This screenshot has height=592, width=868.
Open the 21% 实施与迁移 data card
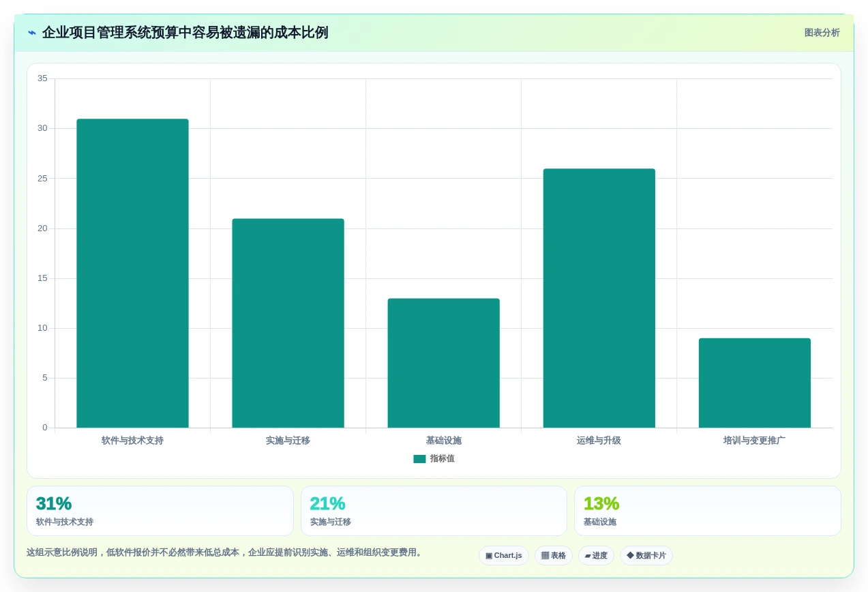coord(434,511)
